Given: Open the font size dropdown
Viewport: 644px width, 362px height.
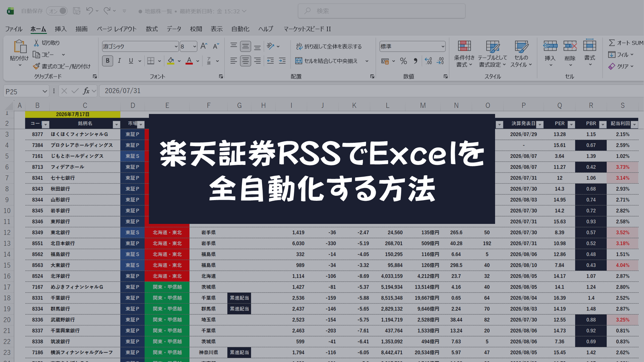Looking at the screenshot, I should pyautogui.click(x=195, y=46).
